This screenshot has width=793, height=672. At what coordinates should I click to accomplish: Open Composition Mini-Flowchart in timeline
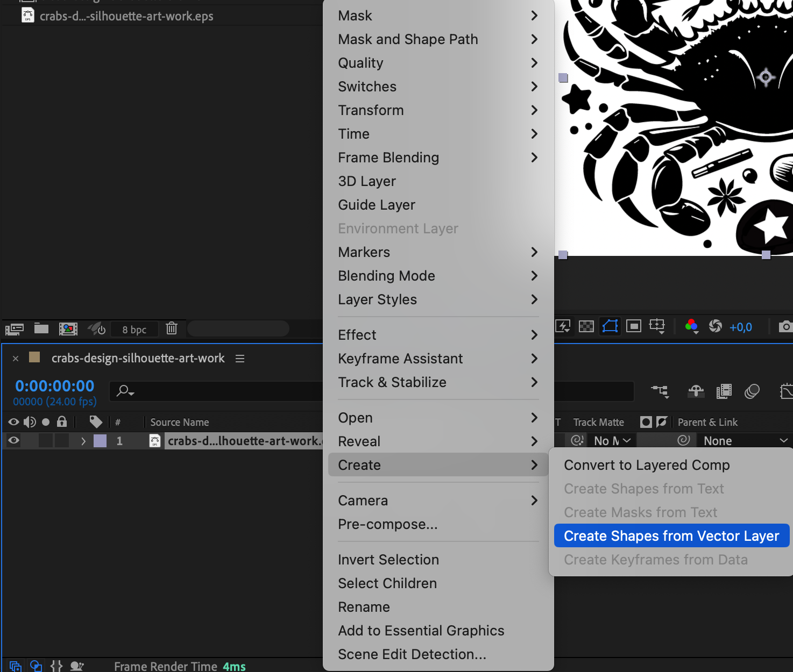point(660,391)
